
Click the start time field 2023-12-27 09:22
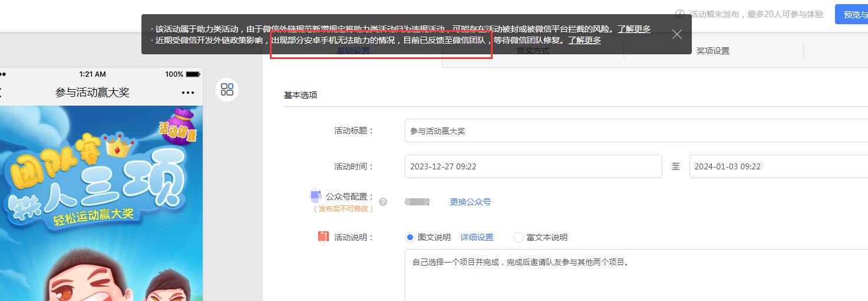[x=534, y=166]
